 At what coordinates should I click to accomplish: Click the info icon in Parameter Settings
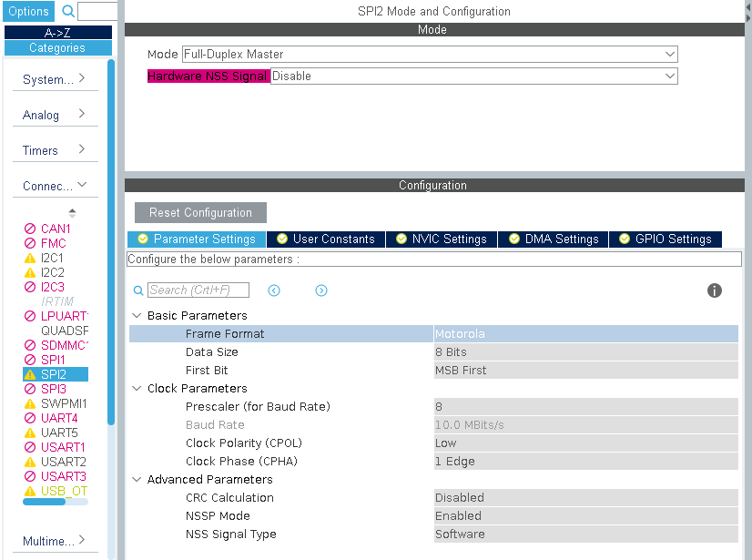715,290
